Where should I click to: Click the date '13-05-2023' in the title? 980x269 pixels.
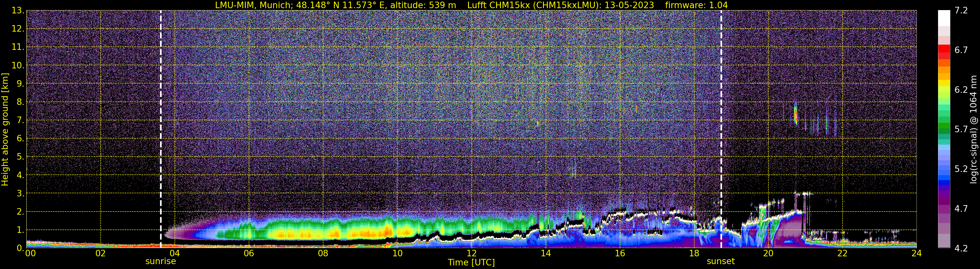(x=629, y=5)
